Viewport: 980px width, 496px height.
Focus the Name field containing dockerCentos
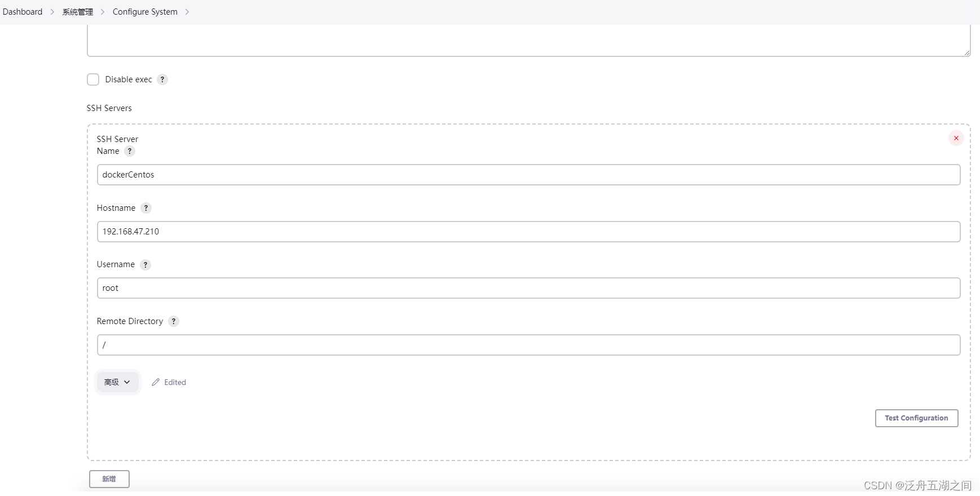[x=528, y=175]
